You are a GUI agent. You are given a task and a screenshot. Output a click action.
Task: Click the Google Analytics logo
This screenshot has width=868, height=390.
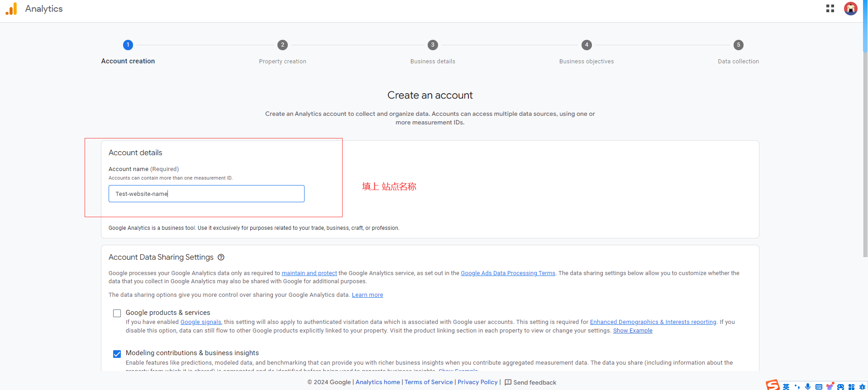[11, 9]
